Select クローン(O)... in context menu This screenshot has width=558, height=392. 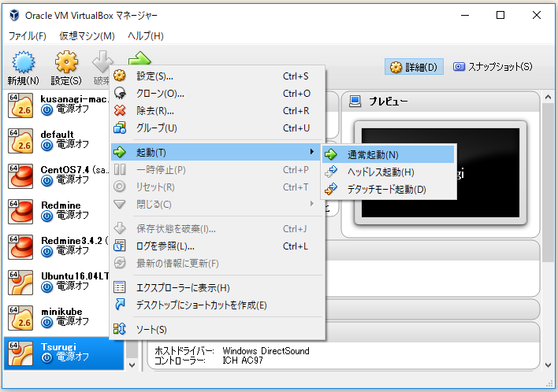coord(217,93)
